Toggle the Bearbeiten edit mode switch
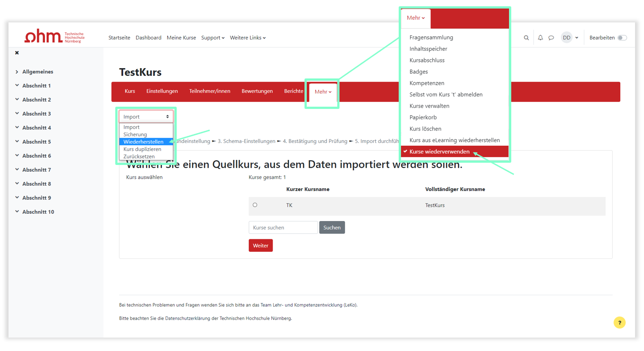The height and width of the screenshot is (351, 644). (622, 38)
